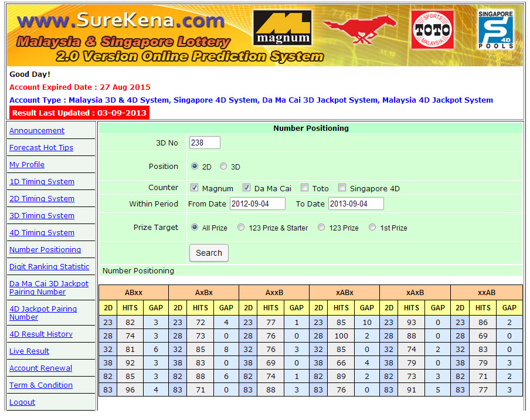Select the 3D position radio button

223,167
